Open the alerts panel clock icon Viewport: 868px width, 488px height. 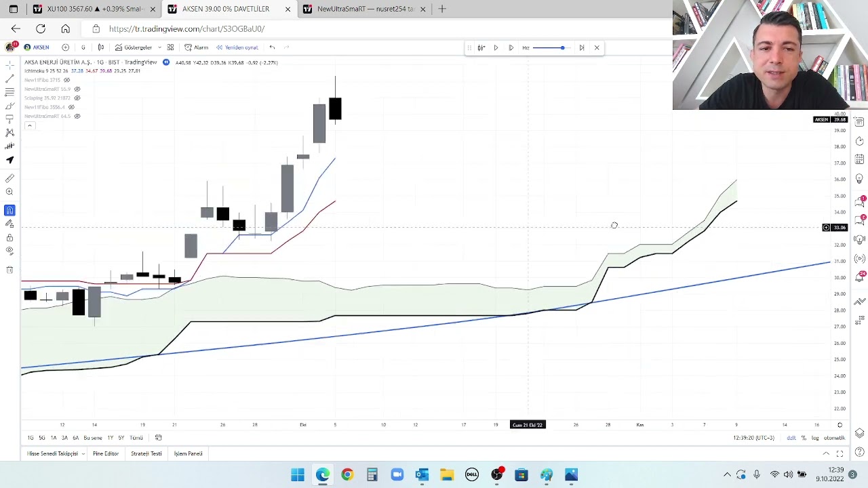point(859,141)
